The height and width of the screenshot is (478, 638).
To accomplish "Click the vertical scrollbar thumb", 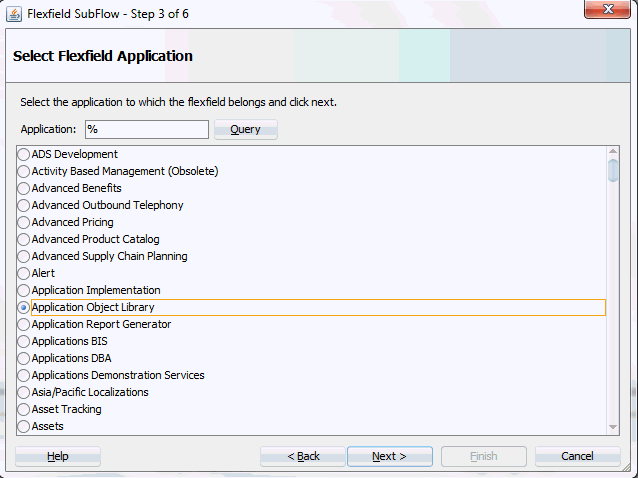I will tap(613, 170).
